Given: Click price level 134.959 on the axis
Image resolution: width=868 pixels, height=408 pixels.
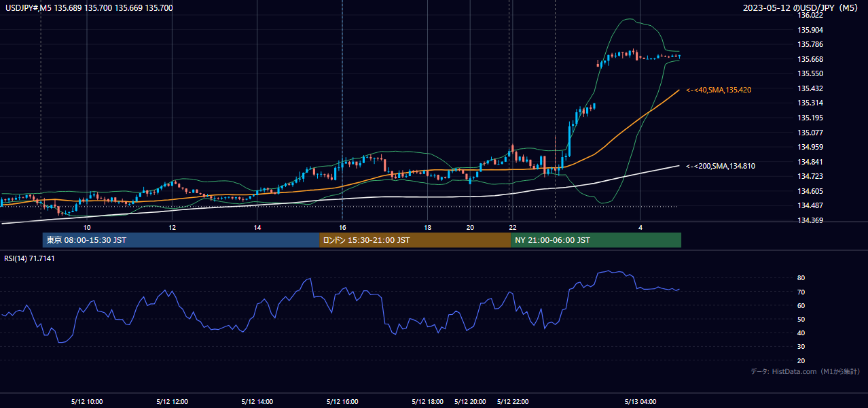Looking at the screenshot, I should pos(810,147).
